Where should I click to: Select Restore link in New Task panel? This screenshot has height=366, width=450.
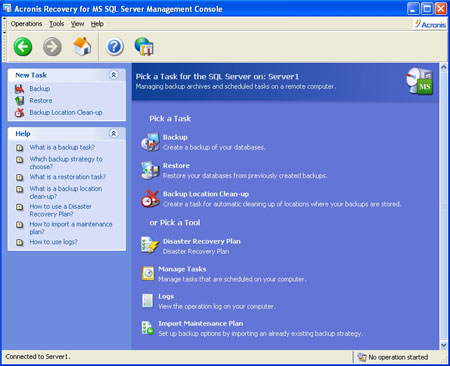click(x=41, y=101)
